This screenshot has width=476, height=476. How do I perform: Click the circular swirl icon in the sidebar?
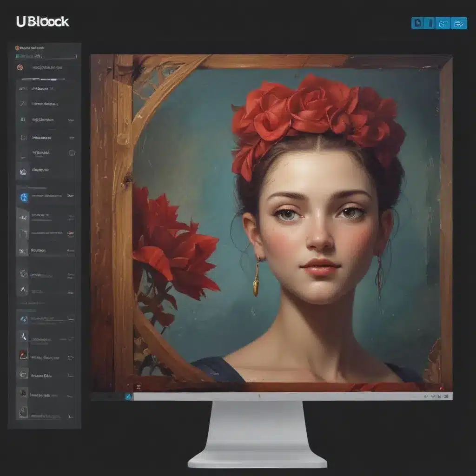[x=24, y=273]
